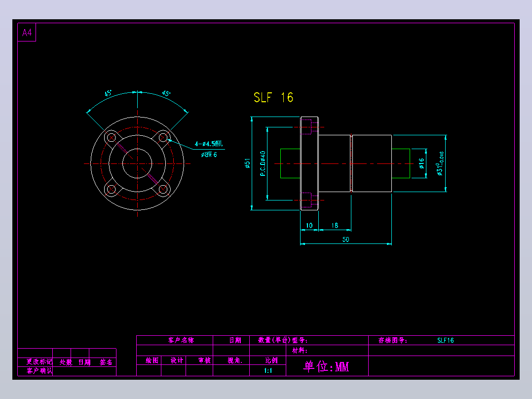Click the 数量(单台)型号 label

pos(283,340)
